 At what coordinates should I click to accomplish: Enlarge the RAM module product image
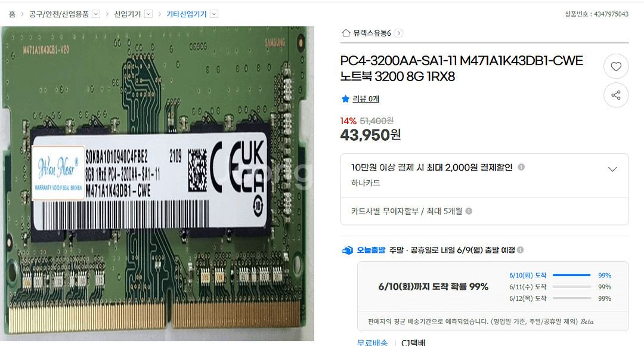[x=157, y=183]
